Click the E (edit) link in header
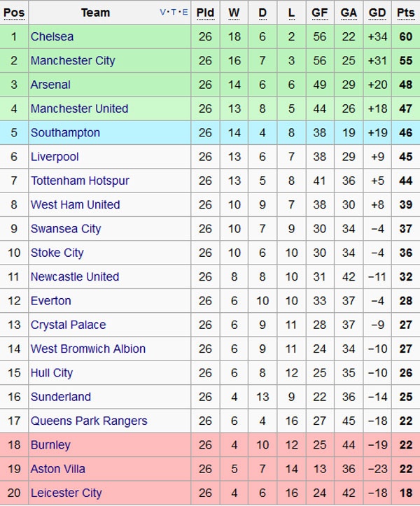The height and width of the screenshot is (506, 420). [184, 13]
